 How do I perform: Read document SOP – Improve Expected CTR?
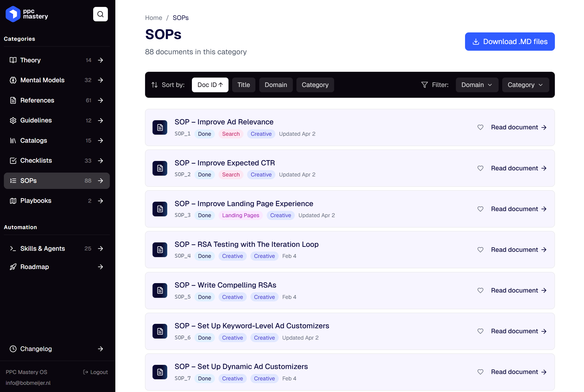[519, 168]
